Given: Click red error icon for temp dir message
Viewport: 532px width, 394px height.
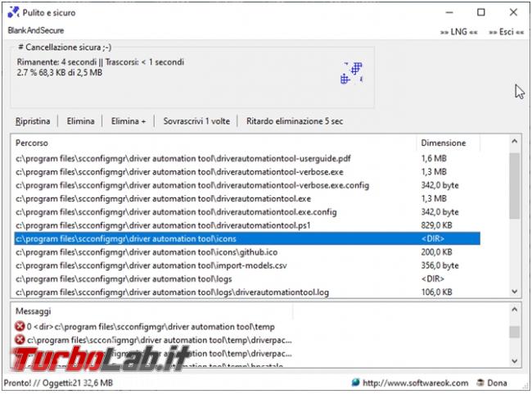Looking at the screenshot, I should (x=20, y=326).
